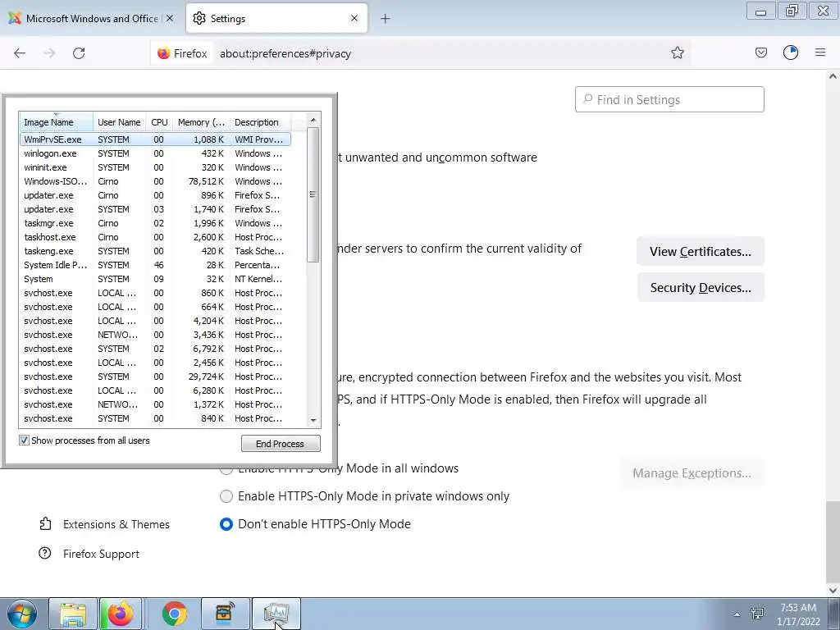This screenshot has width=840, height=630.
Task: Sort processes by User Name column
Action: (x=119, y=122)
